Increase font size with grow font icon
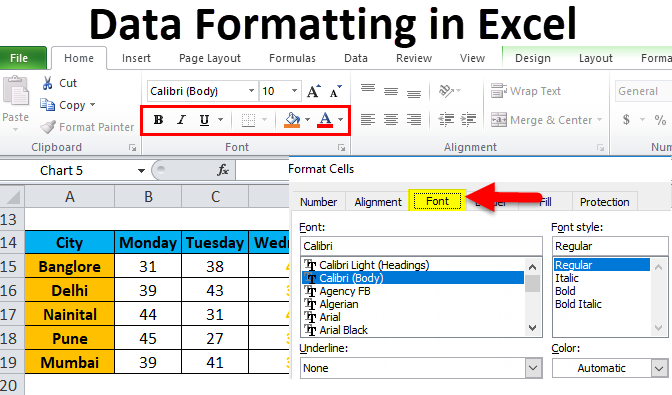 (x=314, y=91)
